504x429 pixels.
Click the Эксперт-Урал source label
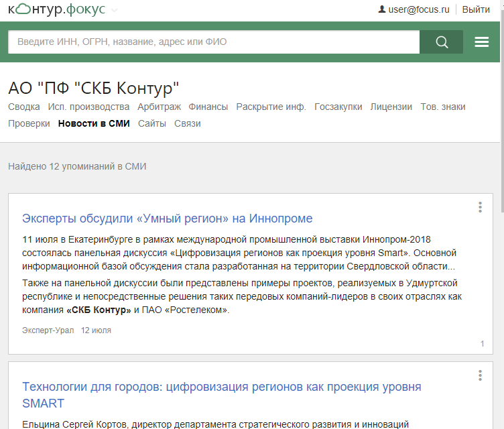pyautogui.click(x=48, y=330)
